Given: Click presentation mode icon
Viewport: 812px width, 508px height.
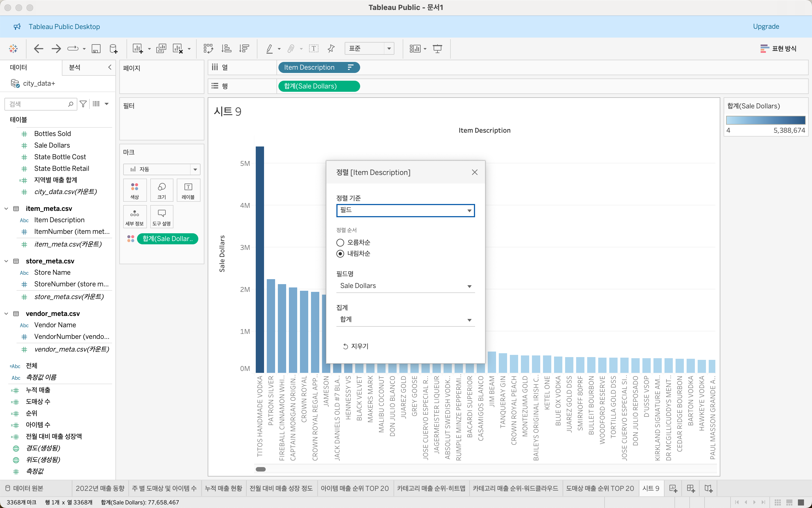Looking at the screenshot, I should [437, 49].
